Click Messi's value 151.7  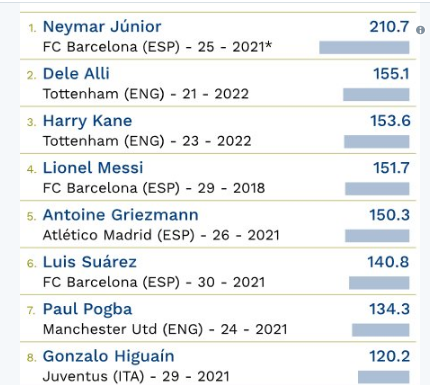point(391,168)
